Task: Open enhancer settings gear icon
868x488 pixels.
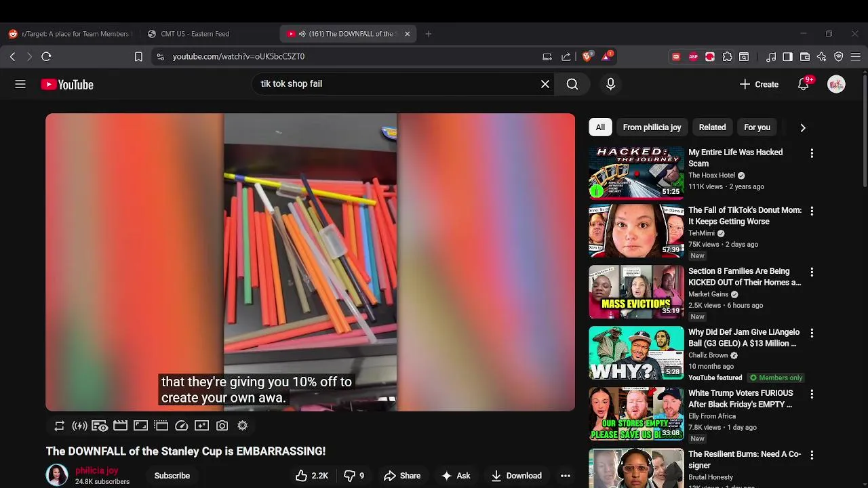Action: pos(242,426)
